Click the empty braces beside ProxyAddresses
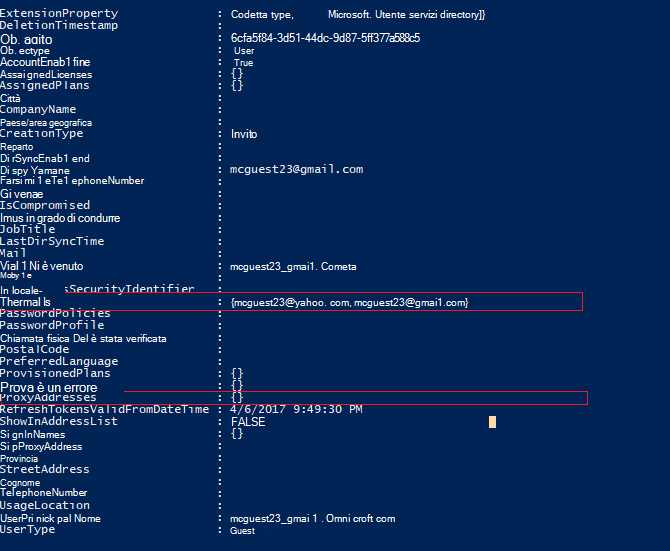Image resolution: width=670 pixels, height=551 pixels. [x=237, y=397]
